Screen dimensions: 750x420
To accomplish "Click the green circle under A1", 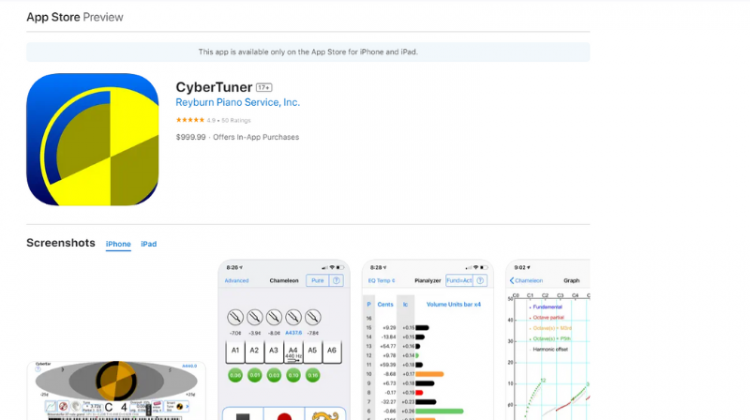I will coord(235,376).
